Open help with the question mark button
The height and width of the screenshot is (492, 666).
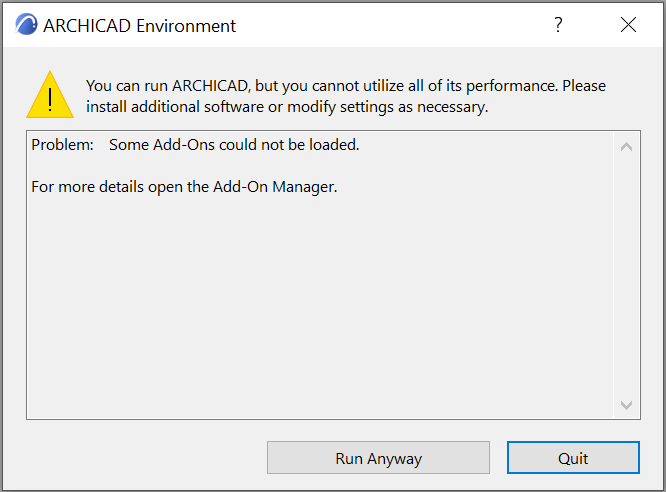[558, 25]
